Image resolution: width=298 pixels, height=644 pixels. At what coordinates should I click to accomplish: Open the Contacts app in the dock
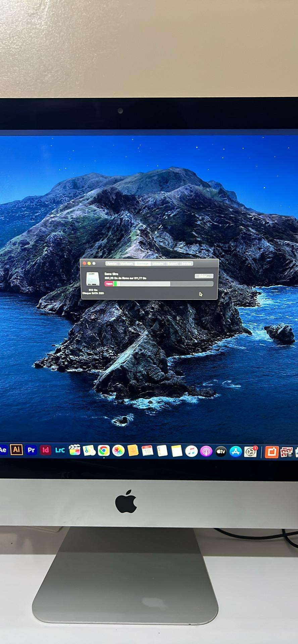click(x=133, y=451)
